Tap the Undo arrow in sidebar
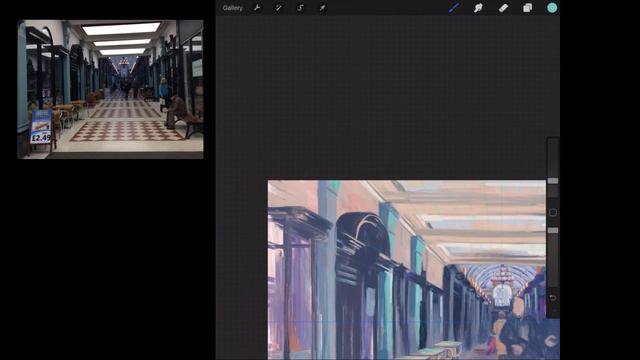 coord(553,298)
